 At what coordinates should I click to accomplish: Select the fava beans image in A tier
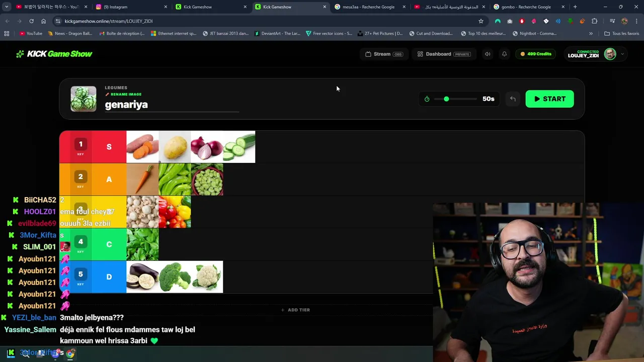click(207, 179)
